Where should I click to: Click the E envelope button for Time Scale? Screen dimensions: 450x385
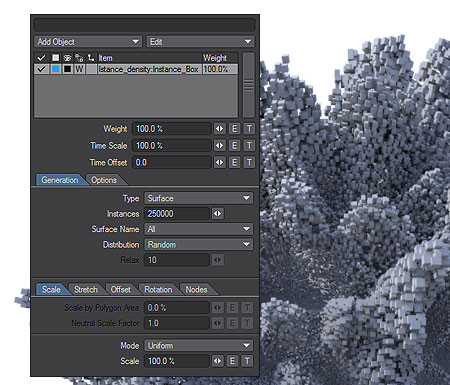234,146
